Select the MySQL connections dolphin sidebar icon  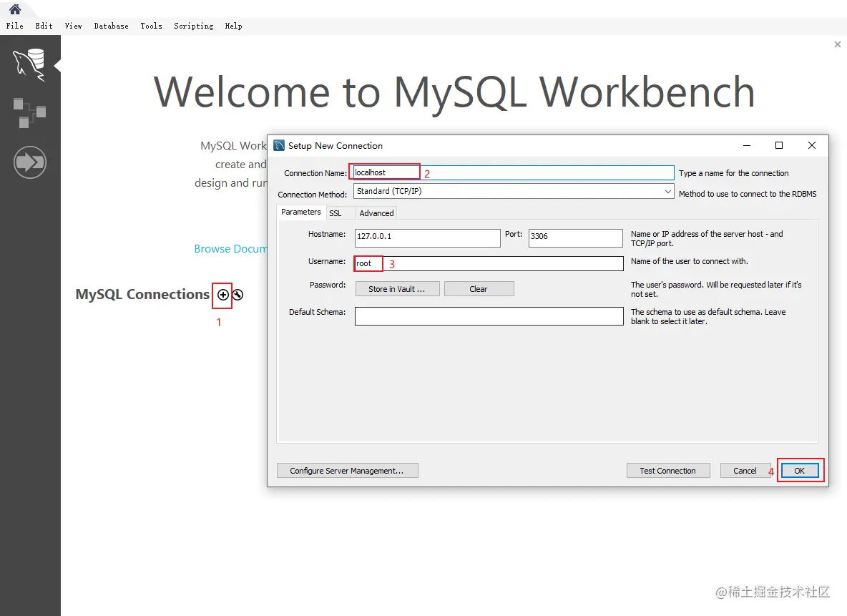click(x=30, y=65)
